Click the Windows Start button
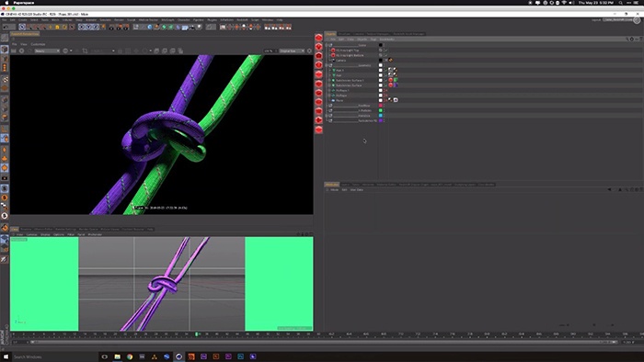This screenshot has height=362, width=644. (x=6, y=356)
